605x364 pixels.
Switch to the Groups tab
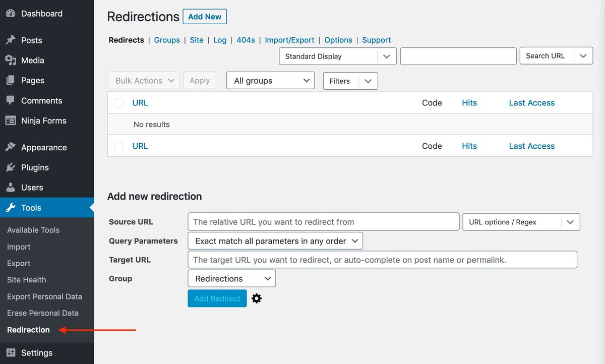(167, 40)
